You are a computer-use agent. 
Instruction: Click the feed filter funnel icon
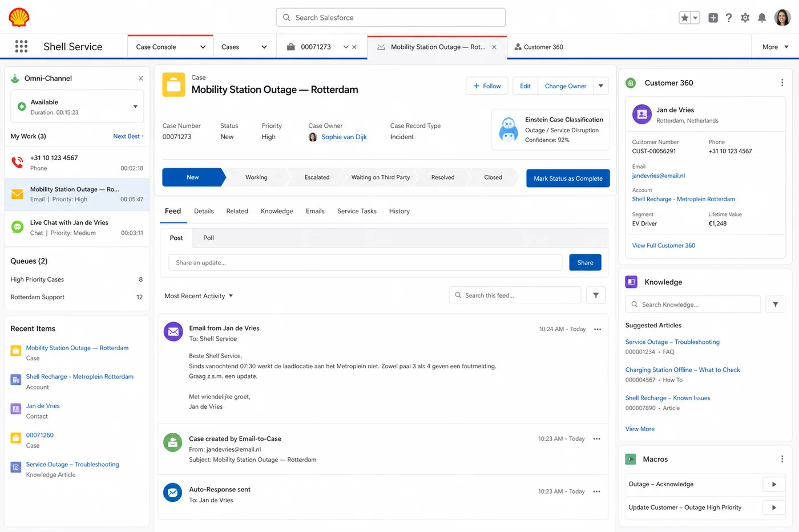click(596, 295)
